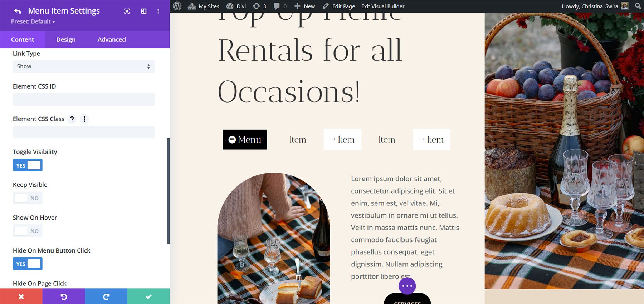This screenshot has width=644, height=304.
Task: Click the expand modal fullscreen icon
Action: [x=127, y=11]
